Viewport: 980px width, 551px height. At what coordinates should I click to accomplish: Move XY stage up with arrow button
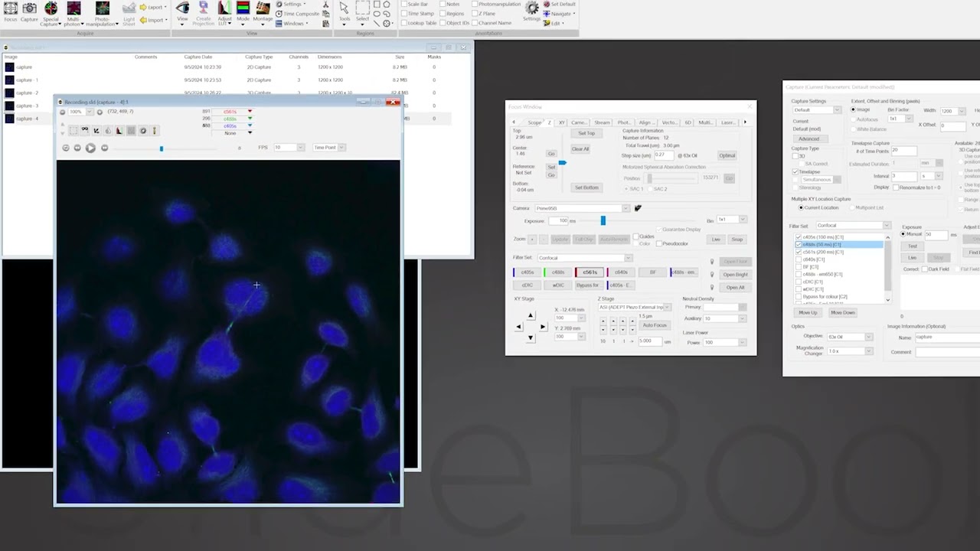(x=530, y=315)
